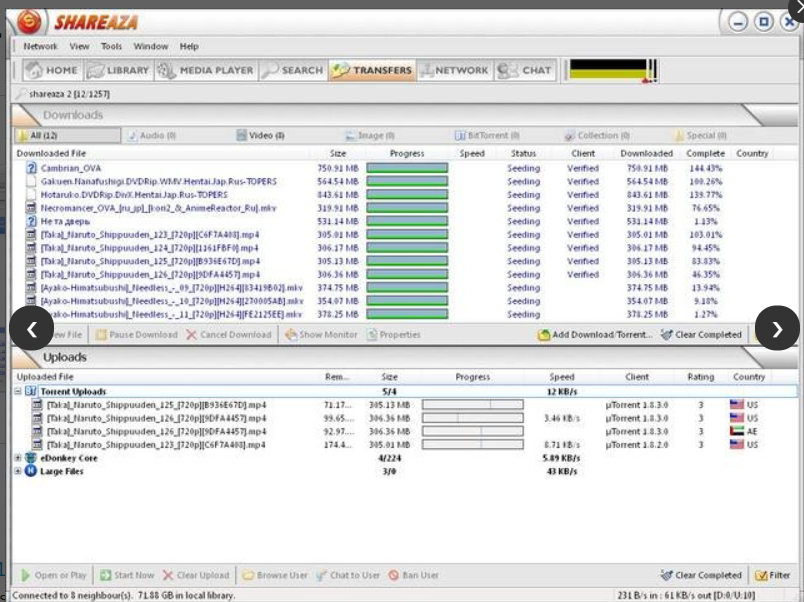Collapse the Torrent Uploads group

click(x=18, y=391)
